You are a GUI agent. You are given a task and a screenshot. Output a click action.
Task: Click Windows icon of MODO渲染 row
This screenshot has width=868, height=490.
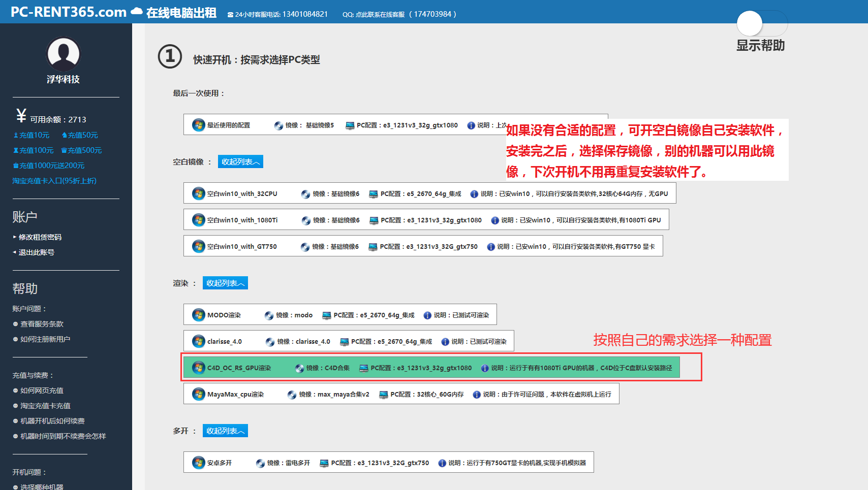click(x=198, y=315)
